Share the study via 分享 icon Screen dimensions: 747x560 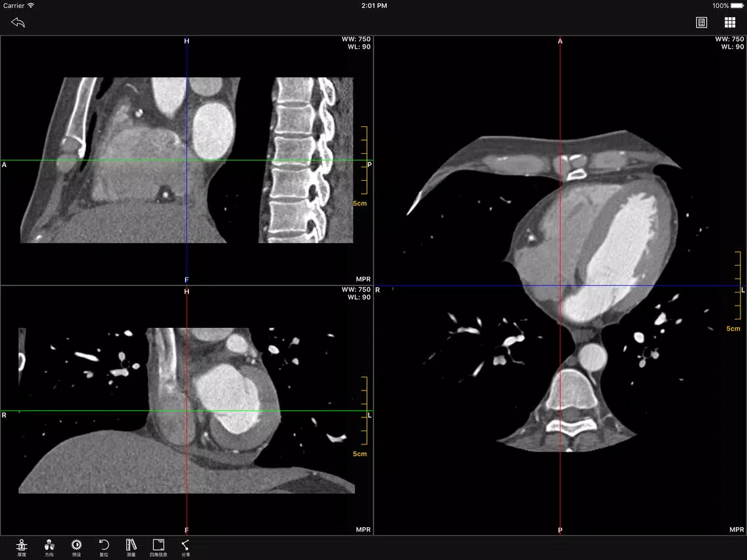pyautogui.click(x=185, y=548)
